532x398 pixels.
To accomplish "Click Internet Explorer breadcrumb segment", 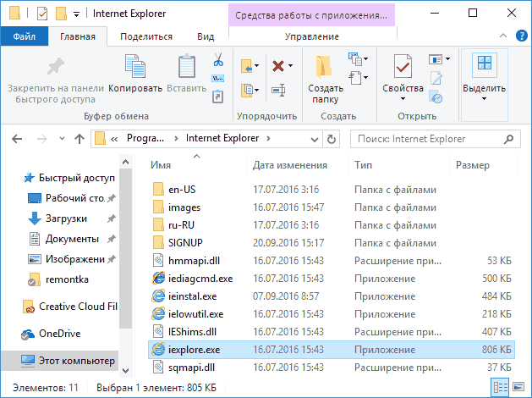I will (x=222, y=138).
